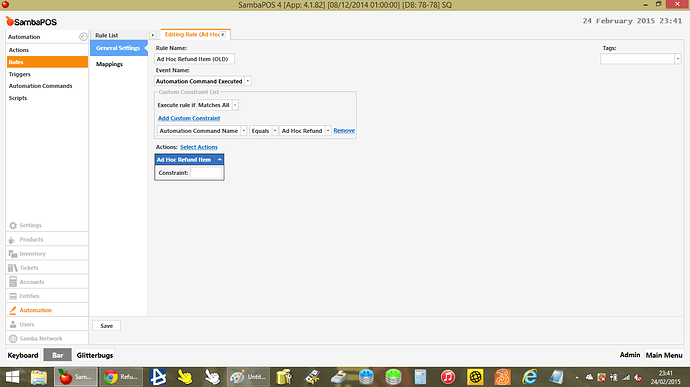
Task: Open the cash register taskbar icon
Action: pos(339,377)
